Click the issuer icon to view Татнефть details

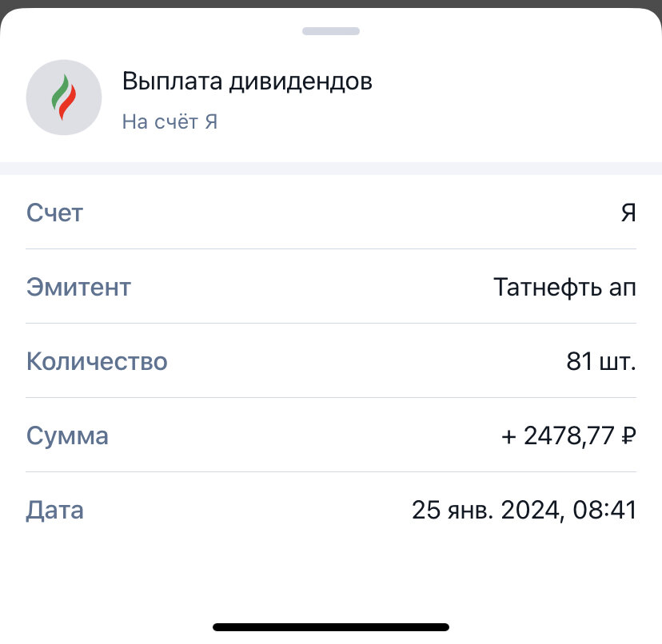[64, 97]
